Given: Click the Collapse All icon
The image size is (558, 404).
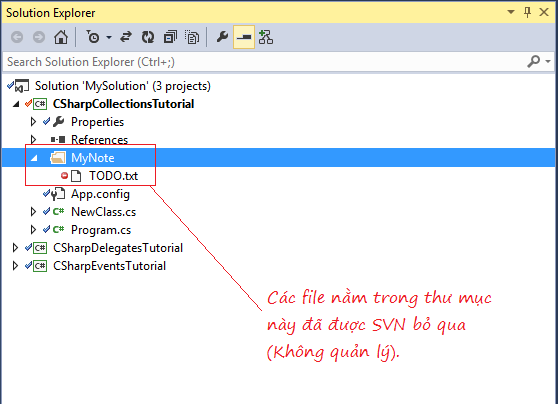Looking at the screenshot, I should (x=170, y=37).
